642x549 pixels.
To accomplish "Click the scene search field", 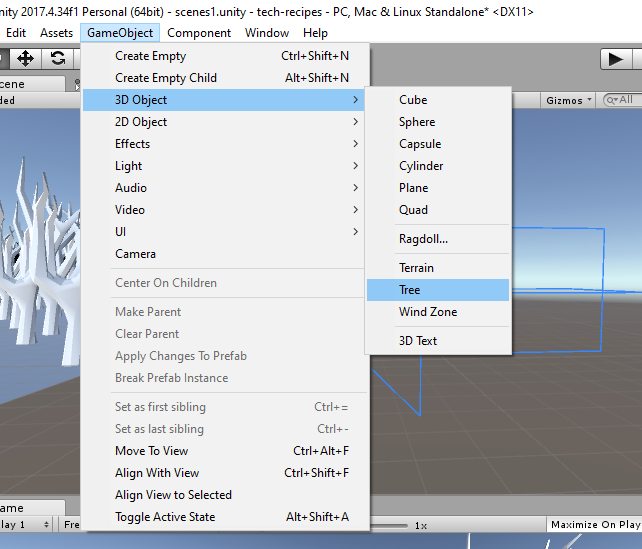I will click(x=622, y=100).
